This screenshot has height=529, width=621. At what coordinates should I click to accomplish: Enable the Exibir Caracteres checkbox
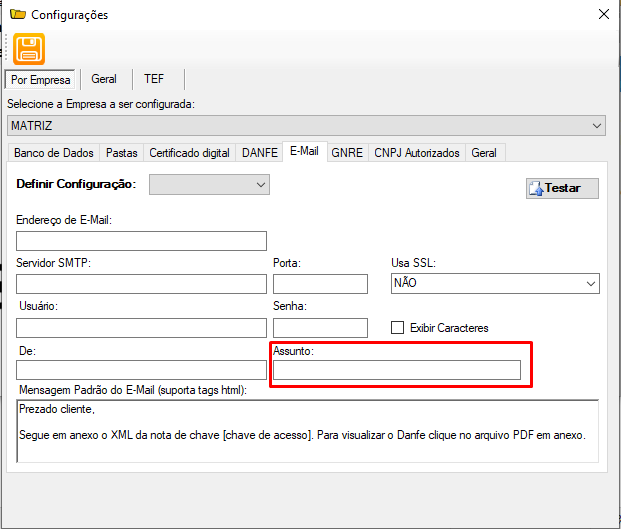pos(398,328)
